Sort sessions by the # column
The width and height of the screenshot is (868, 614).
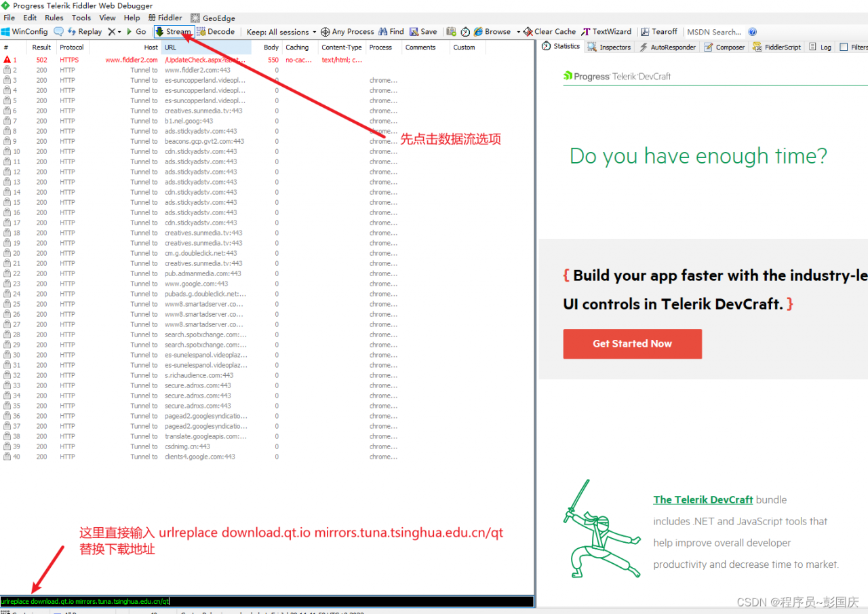(x=14, y=47)
